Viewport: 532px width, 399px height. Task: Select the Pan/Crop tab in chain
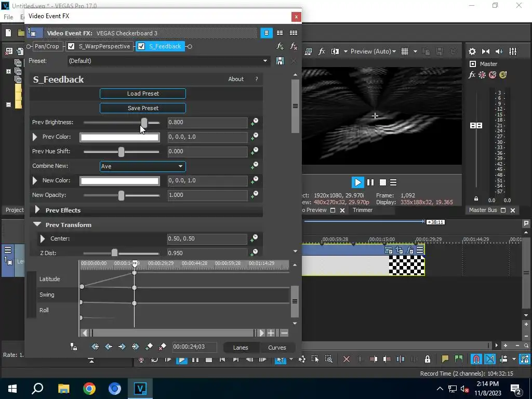tap(47, 46)
